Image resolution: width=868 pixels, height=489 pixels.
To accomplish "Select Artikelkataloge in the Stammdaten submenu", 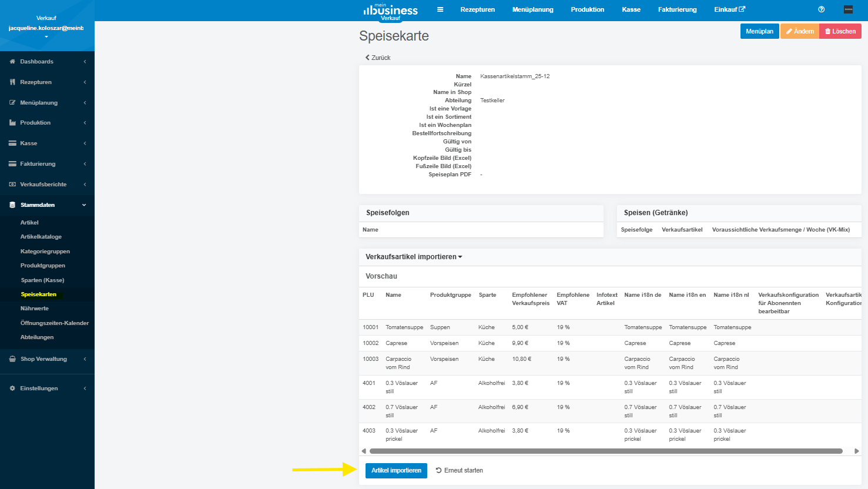I will tap(41, 237).
